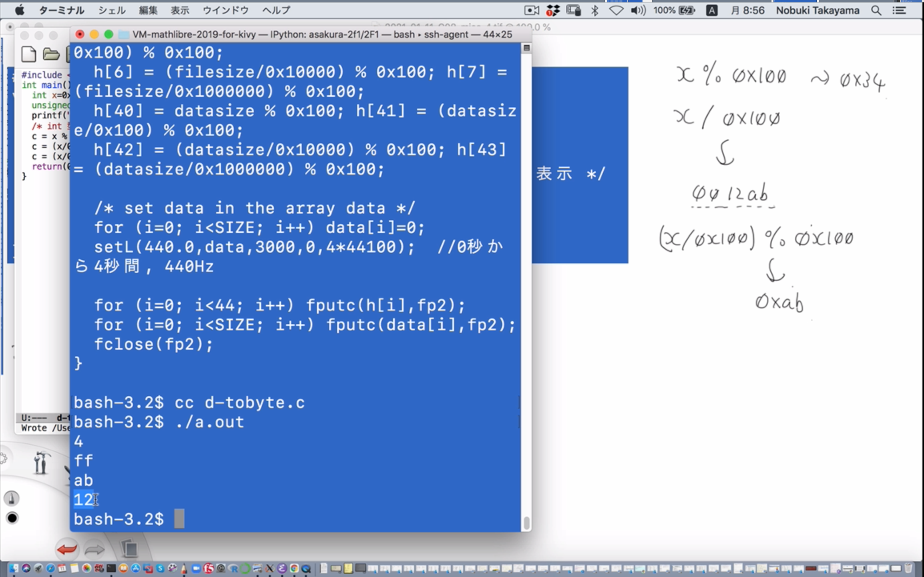This screenshot has height=577, width=924.
Task: Open Photos from the Dock
Action: click(x=87, y=568)
